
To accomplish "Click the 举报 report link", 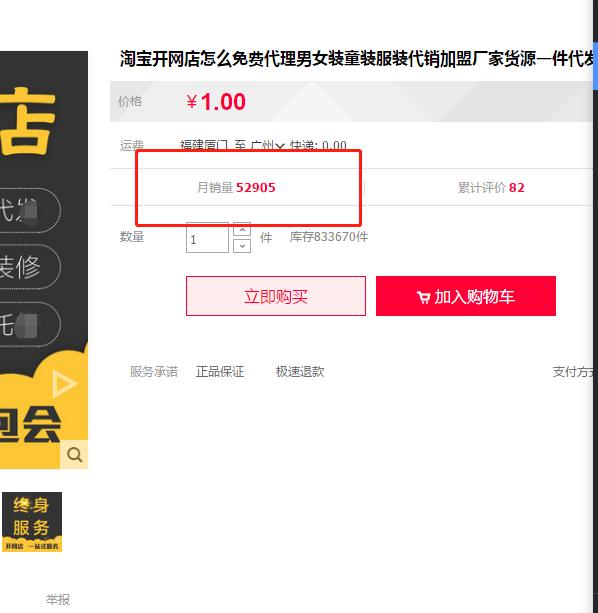I will (x=58, y=599).
